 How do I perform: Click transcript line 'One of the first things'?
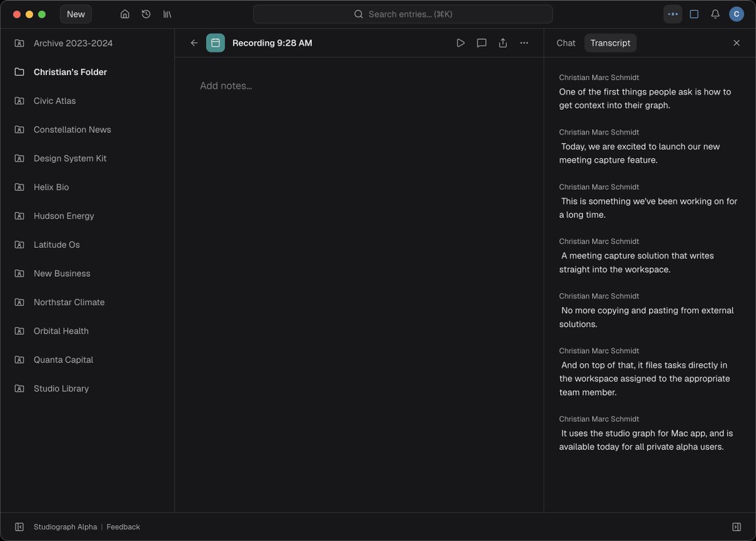point(645,98)
